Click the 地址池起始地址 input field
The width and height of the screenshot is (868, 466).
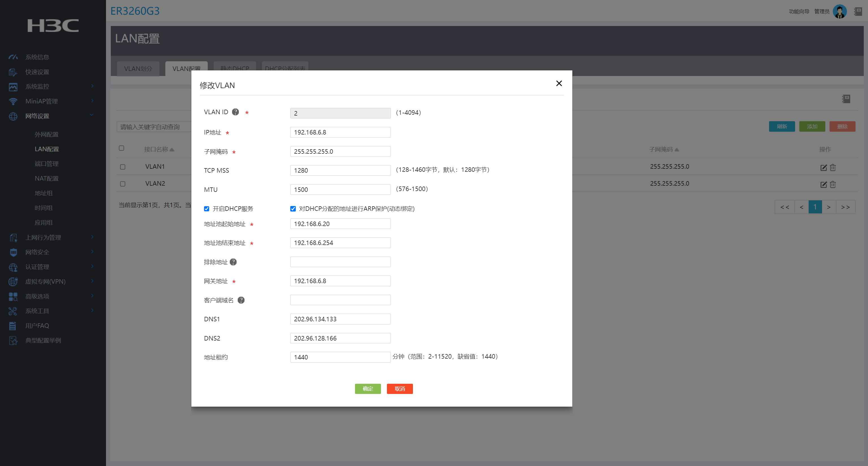340,224
